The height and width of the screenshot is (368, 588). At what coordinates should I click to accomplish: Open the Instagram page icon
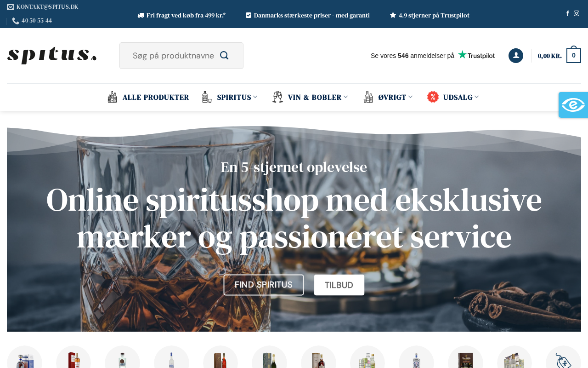[x=577, y=13]
